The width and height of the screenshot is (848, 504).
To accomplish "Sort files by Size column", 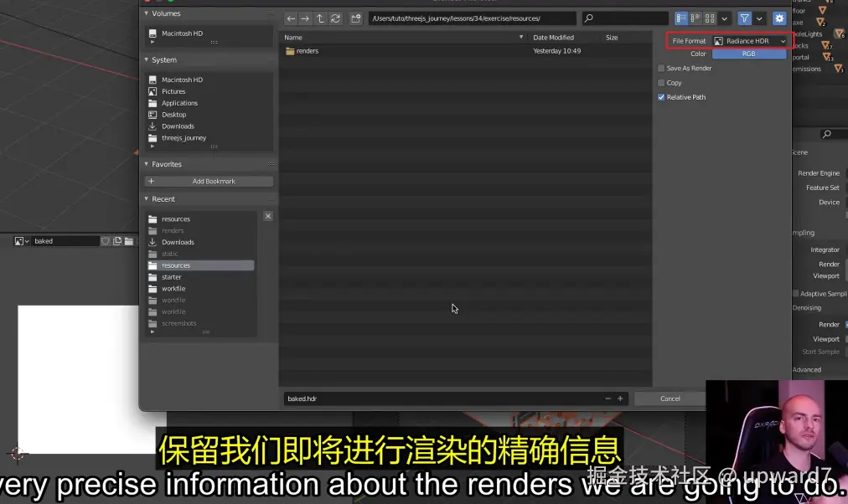I will click(612, 38).
